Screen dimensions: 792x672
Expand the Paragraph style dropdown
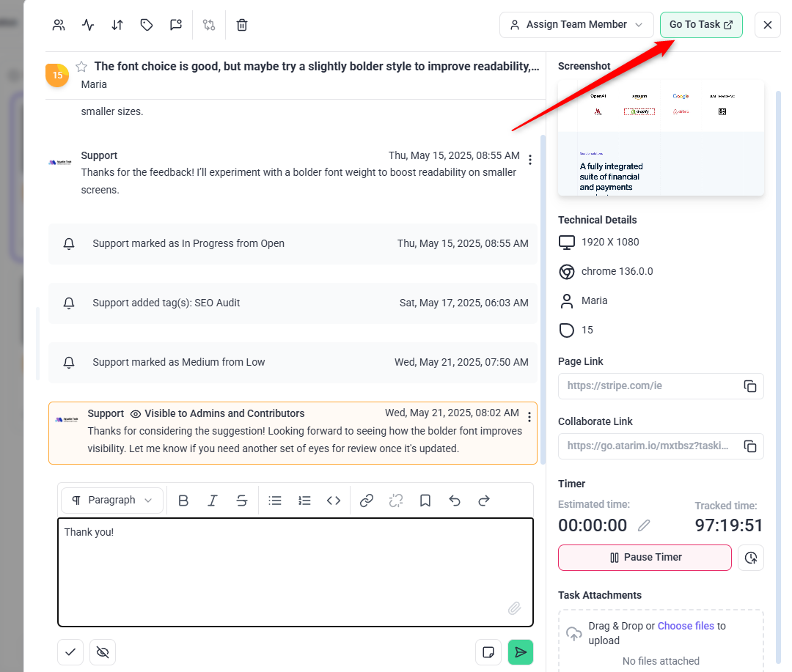112,501
